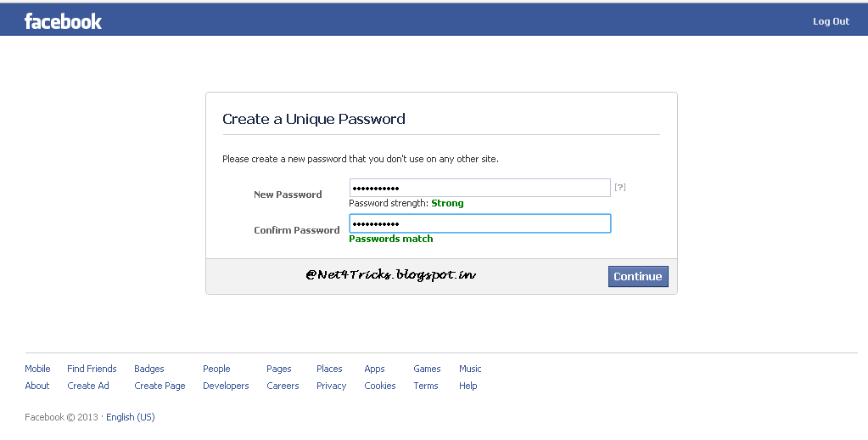Click Log Out in top bar
Screen dimensions: 868x440
coord(831,21)
